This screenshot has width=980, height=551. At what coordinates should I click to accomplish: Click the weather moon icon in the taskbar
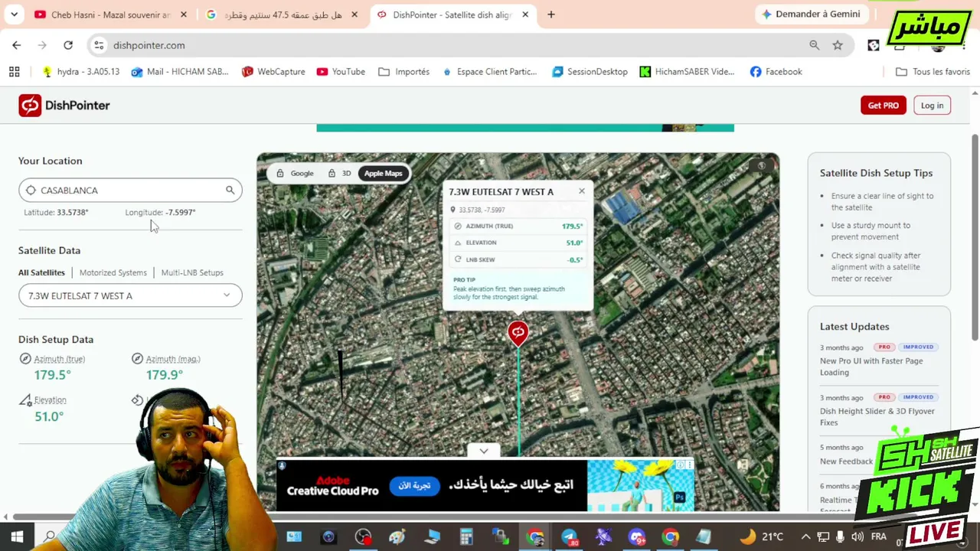pos(747,536)
